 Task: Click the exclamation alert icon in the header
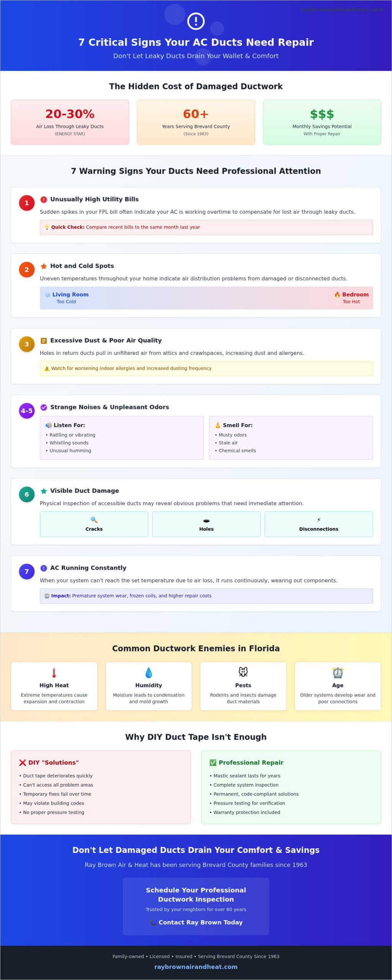pos(196,21)
